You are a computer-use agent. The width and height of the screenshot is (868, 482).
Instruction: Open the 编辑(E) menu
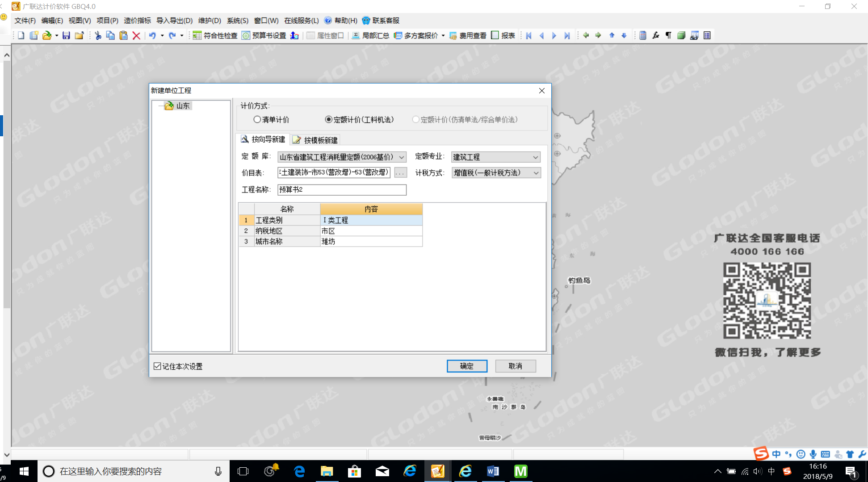pyautogui.click(x=52, y=21)
